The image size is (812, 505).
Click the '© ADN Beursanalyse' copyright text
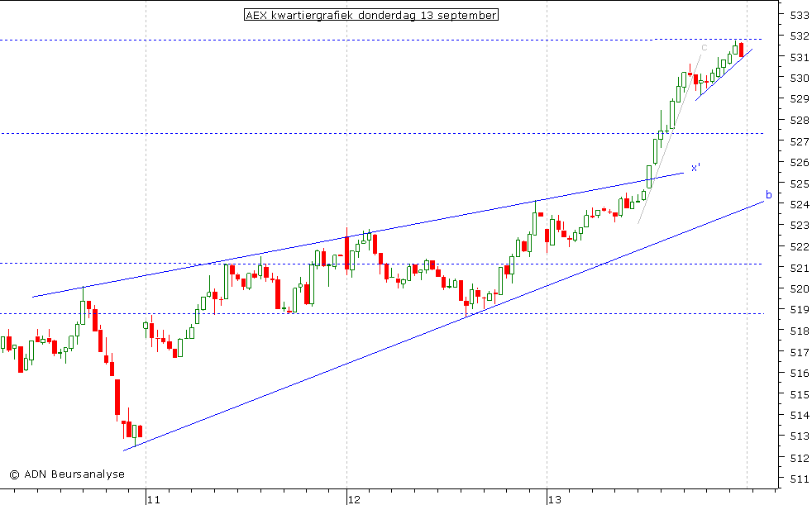click(67, 474)
